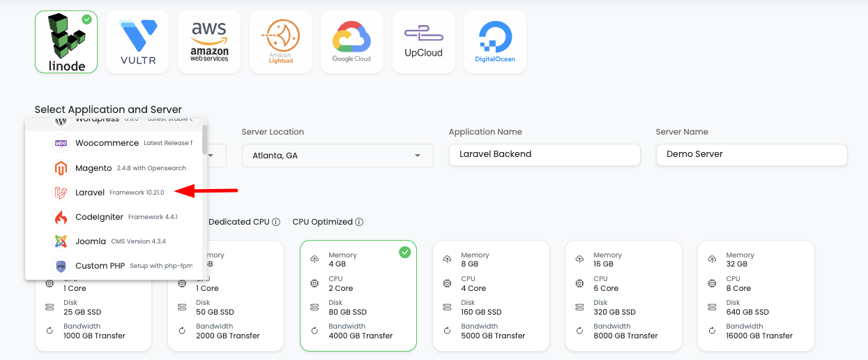
Task: Click the Joomla logo icon
Action: pyautogui.click(x=61, y=241)
